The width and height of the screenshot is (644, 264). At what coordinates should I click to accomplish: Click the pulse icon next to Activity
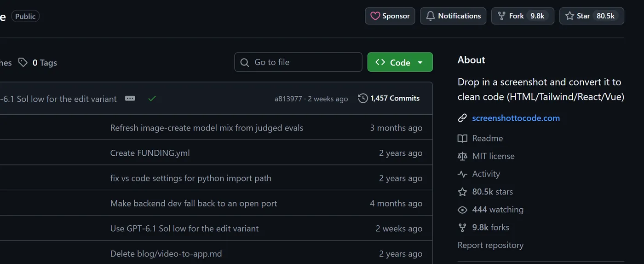[x=462, y=174]
